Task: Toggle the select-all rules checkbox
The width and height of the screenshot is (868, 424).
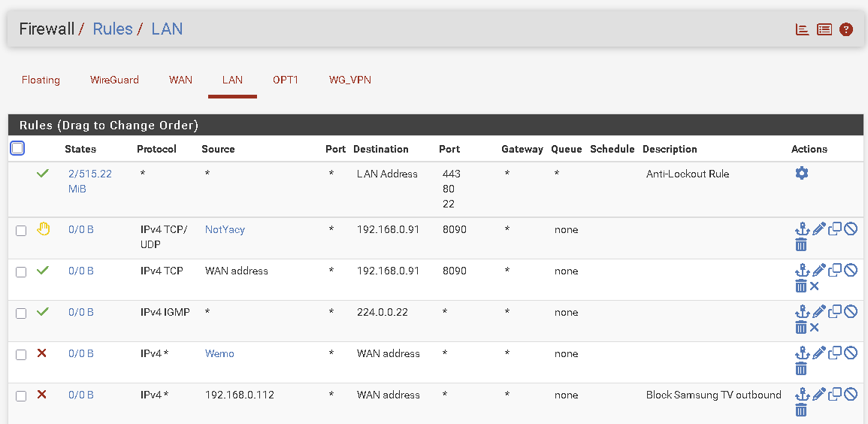Action: coord(17,148)
